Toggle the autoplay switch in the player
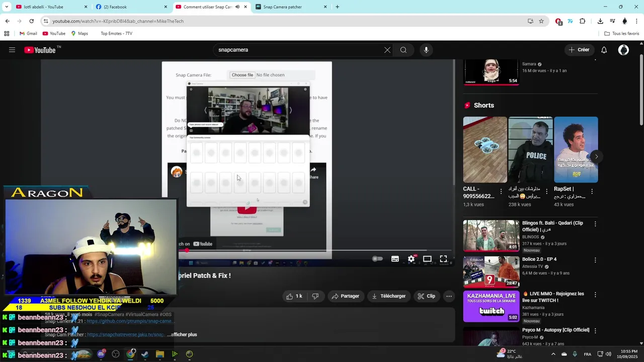The width and height of the screenshot is (644, 362). [377, 259]
